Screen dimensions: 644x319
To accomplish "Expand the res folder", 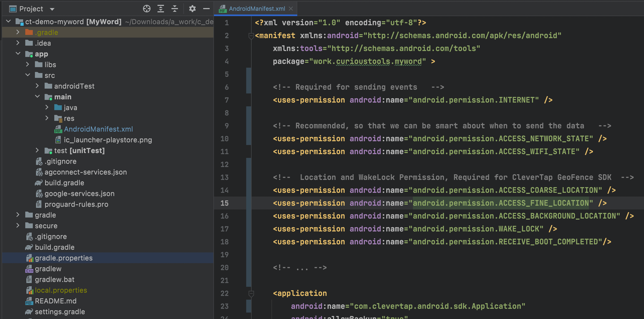I will point(47,118).
